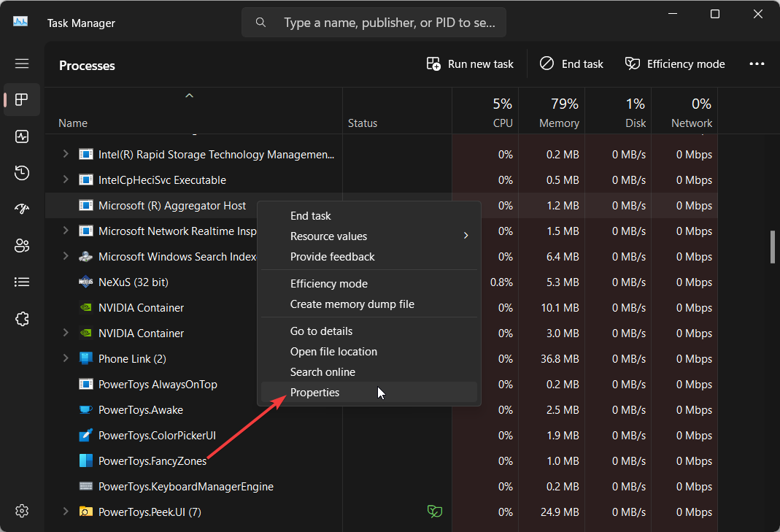This screenshot has width=780, height=532.
Task: Sort by the Network column header
Action: [684, 112]
